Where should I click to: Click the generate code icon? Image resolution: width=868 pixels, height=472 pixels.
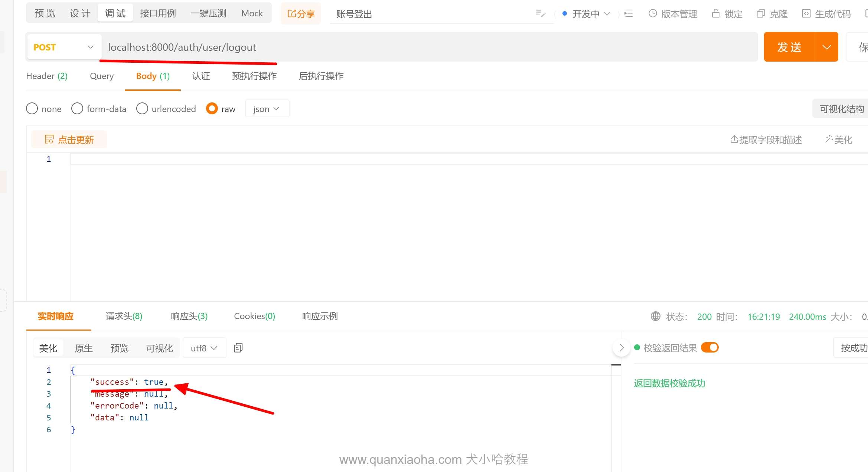pyautogui.click(x=806, y=14)
